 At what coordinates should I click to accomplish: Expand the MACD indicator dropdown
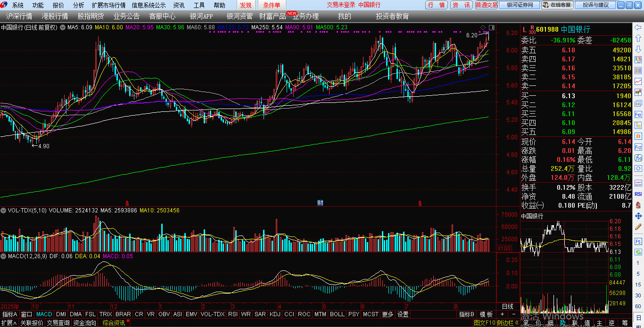coord(4,256)
